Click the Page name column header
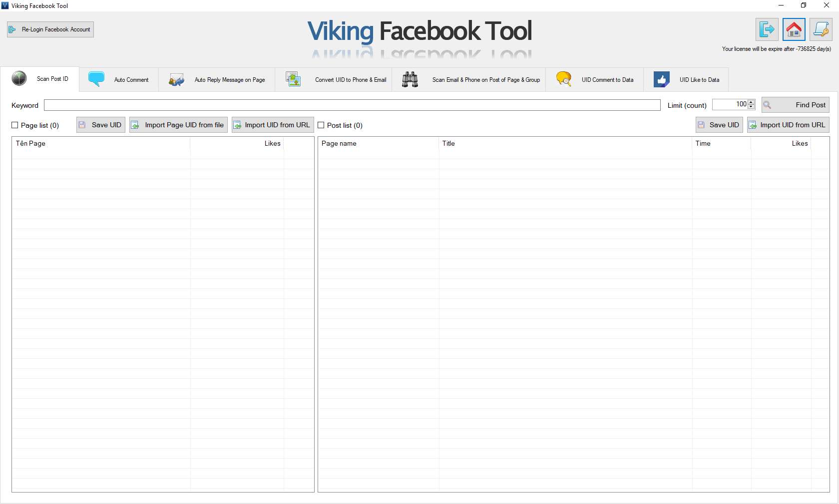 (379, 143)
